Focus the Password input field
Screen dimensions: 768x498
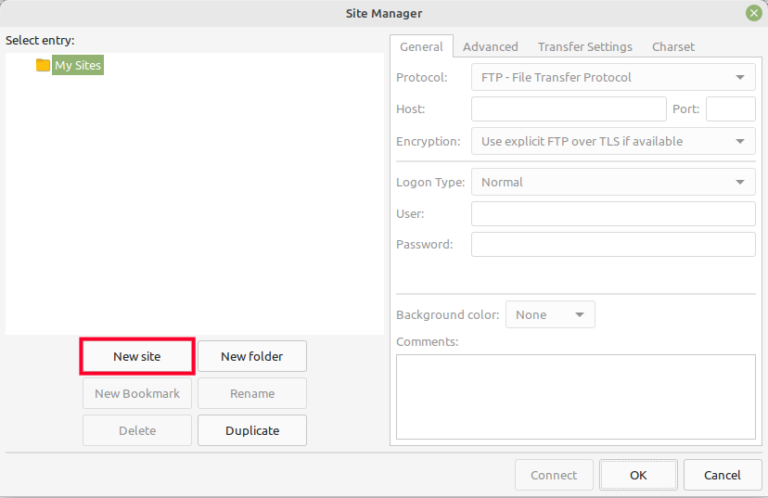(x=613, y=244)
